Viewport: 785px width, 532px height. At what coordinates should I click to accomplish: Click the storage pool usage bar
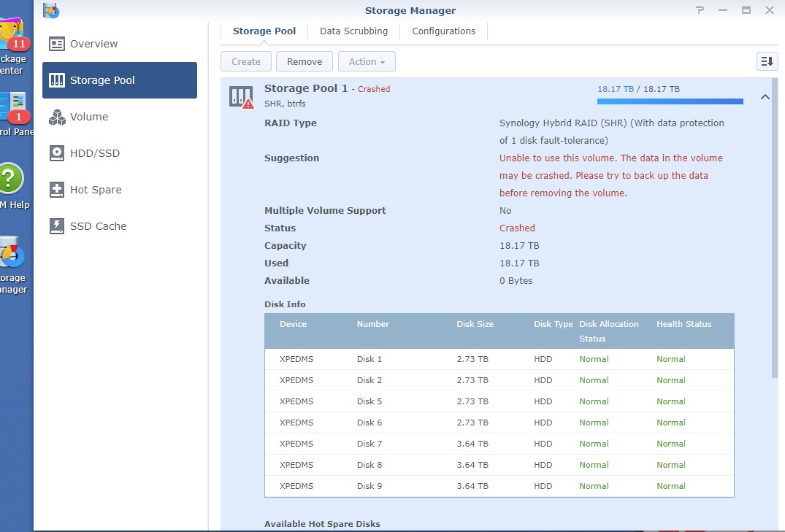[670, 101]
